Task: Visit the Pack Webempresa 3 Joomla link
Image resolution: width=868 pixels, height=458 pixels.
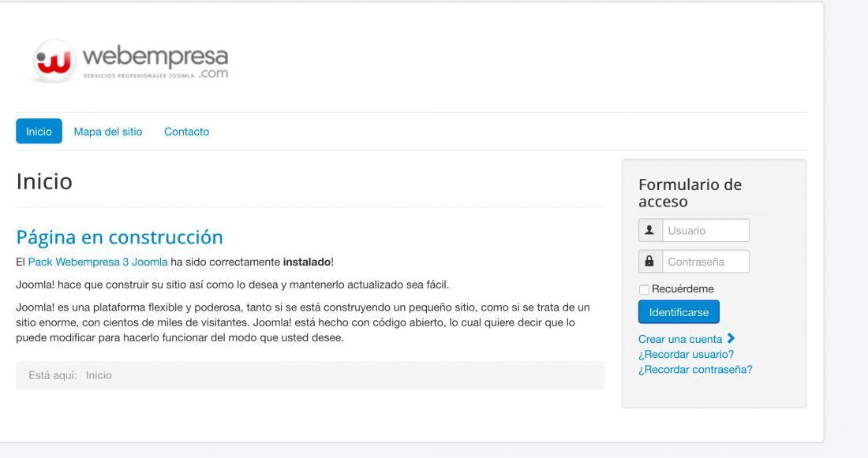Action: tap(98, 262)
